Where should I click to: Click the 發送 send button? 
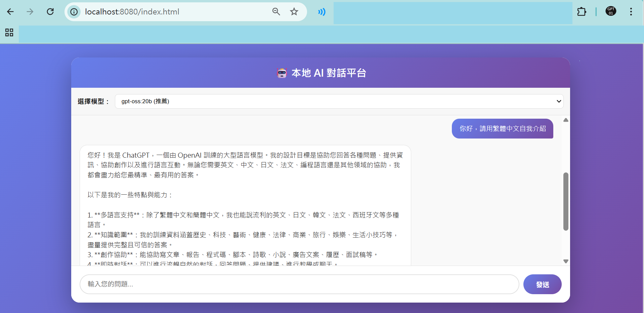point(542,284)
